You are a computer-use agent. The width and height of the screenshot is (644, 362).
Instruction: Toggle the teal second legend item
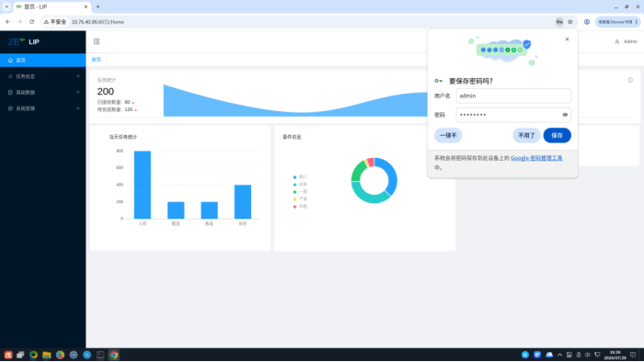tap(300, 185)
